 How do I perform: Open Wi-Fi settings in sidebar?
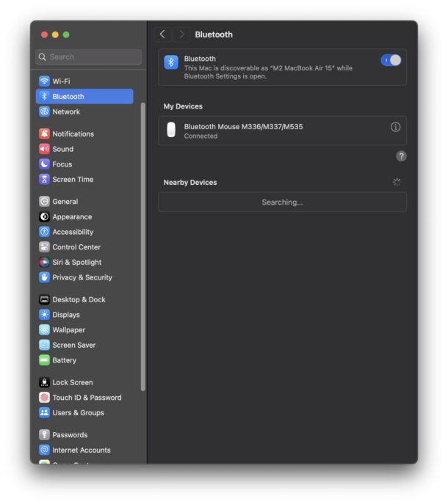[x=61, y=81]
